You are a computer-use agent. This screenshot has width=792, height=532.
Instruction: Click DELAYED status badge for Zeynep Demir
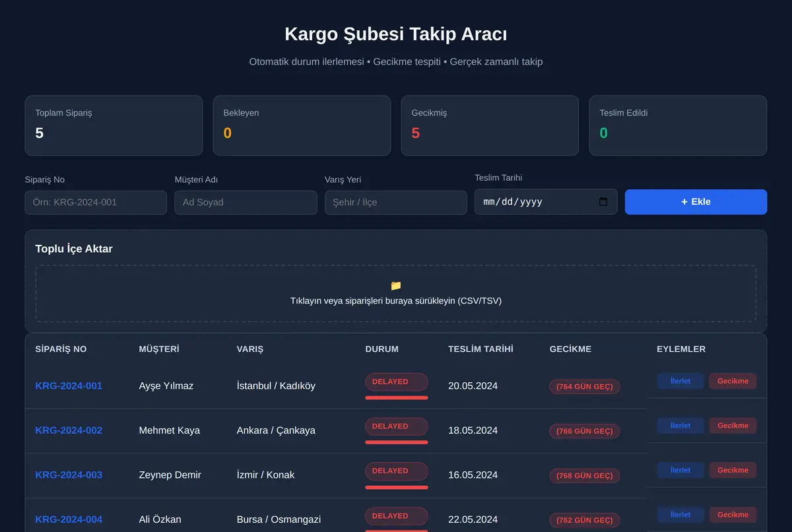(x=397, y=471)
